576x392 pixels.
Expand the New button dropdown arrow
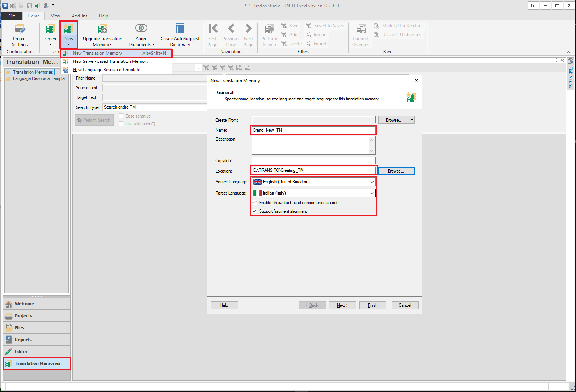[69, 45]
